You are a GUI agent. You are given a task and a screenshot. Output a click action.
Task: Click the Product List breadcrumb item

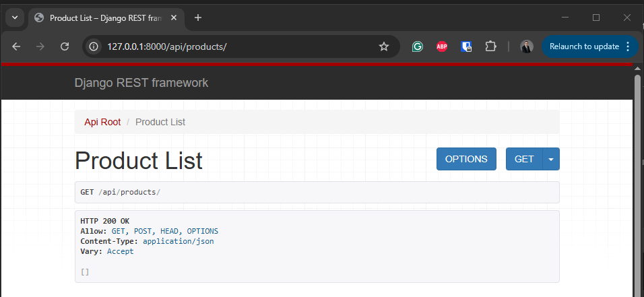tap(160, 122)
